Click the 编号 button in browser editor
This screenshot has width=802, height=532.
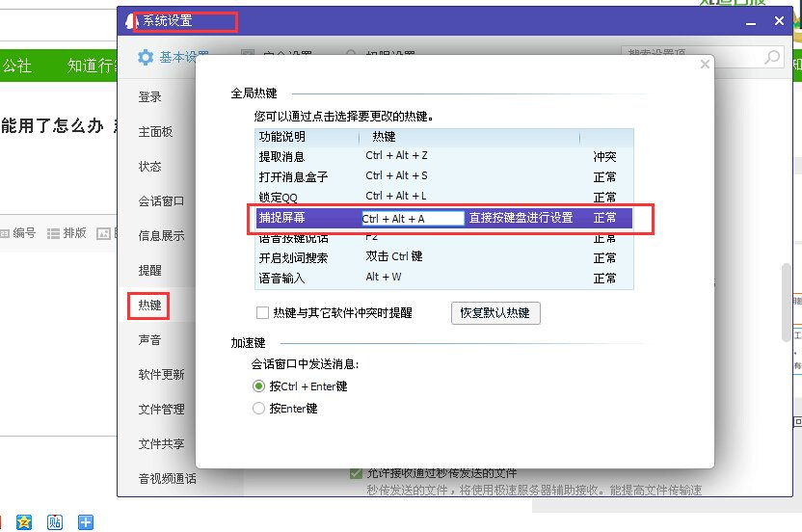[x=18, y=233]
